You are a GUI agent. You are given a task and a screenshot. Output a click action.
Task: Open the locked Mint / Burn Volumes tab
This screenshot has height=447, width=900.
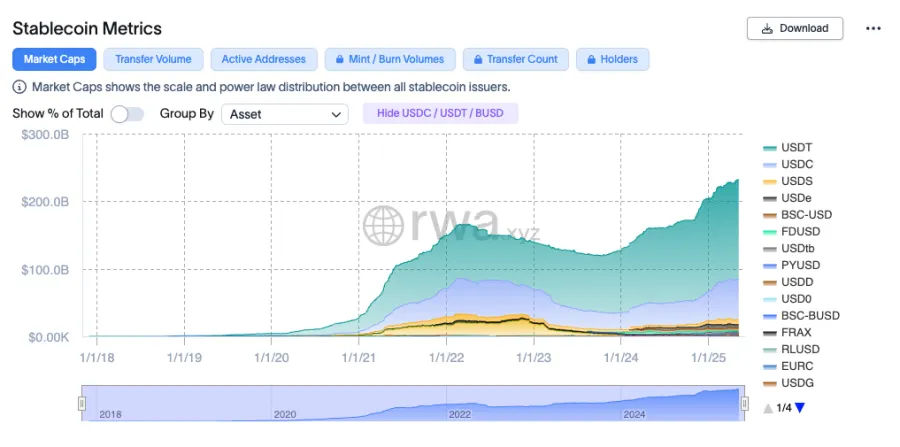click(390, 59)
